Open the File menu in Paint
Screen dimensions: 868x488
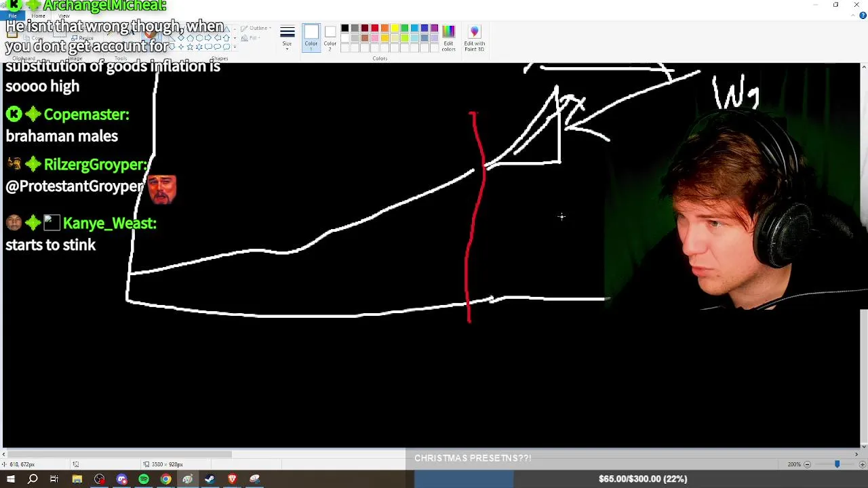click(x=12, y=16)
